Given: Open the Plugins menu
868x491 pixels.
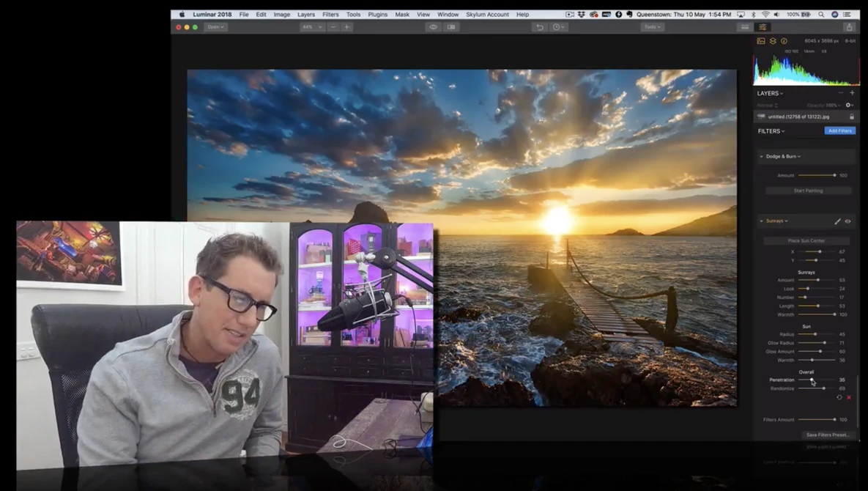Looking at the screenshot, I should coord(377,15).
